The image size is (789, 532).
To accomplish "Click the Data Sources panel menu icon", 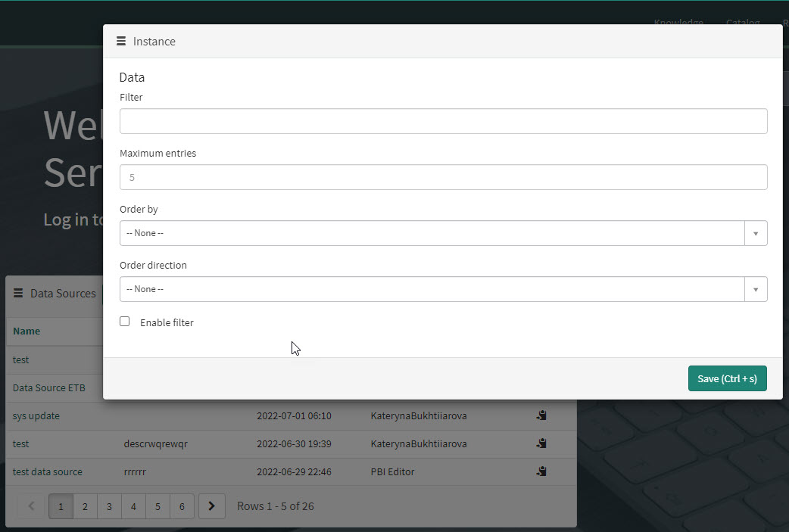I will coord(18,294).
